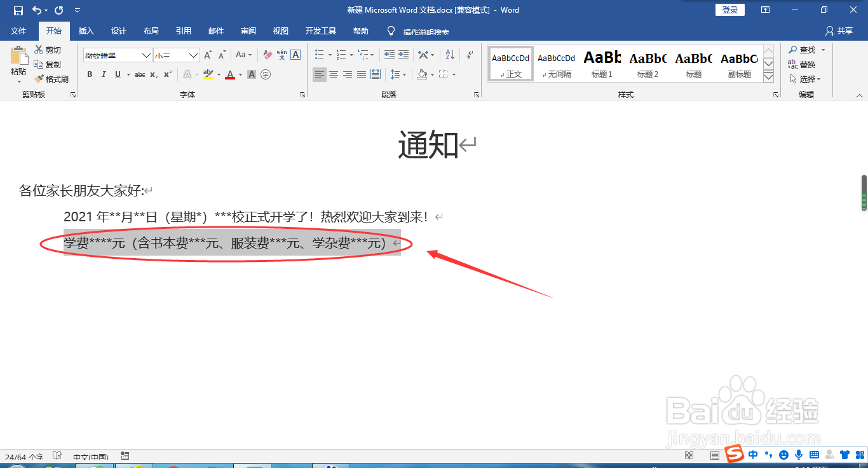This screenshot has height=468, width=868.
Task: Open the font size dropdown 小二
Action: pyautogui.click(x=194, y=55)
